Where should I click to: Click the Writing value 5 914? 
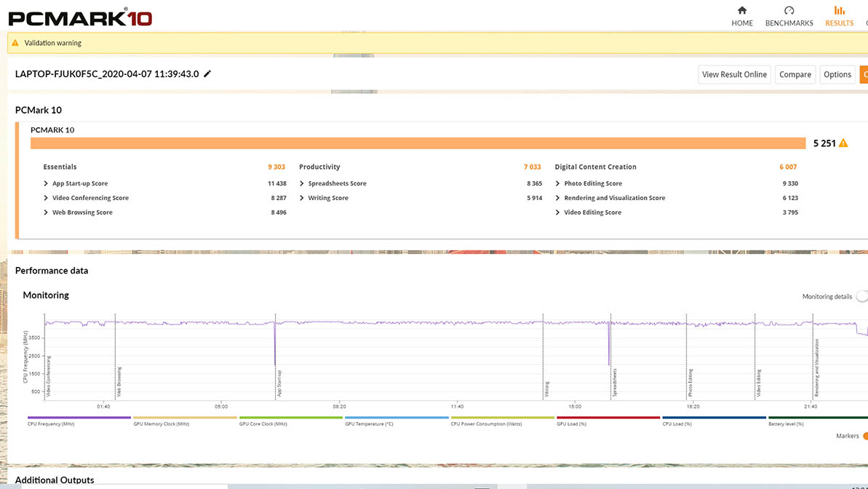535,198
